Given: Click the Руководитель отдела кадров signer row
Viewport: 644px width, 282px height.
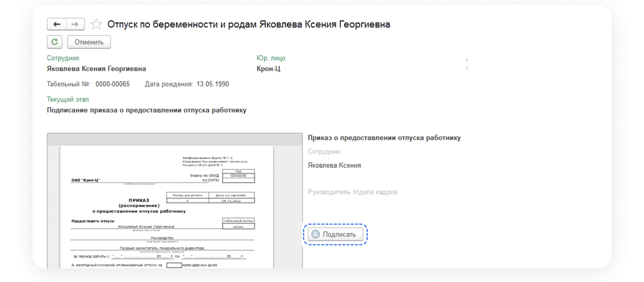Looking at the screenshot, I should (x=353, y=192).
